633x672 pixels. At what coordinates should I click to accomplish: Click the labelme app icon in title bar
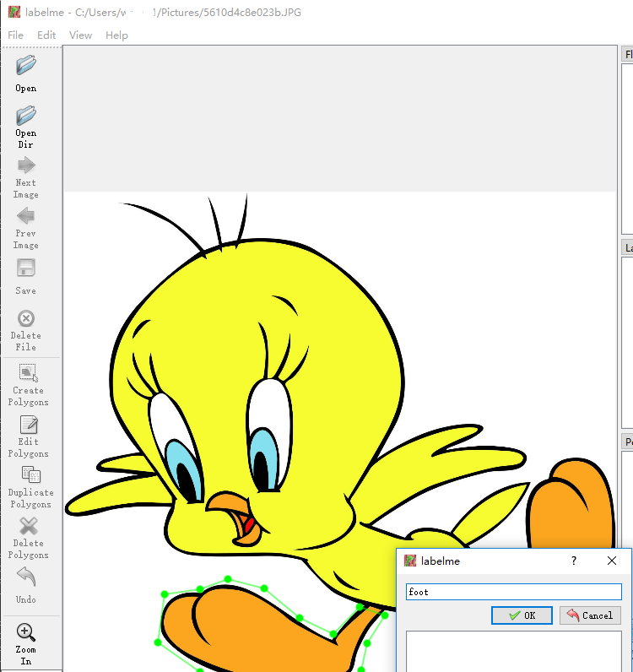(x=14, y=12)
